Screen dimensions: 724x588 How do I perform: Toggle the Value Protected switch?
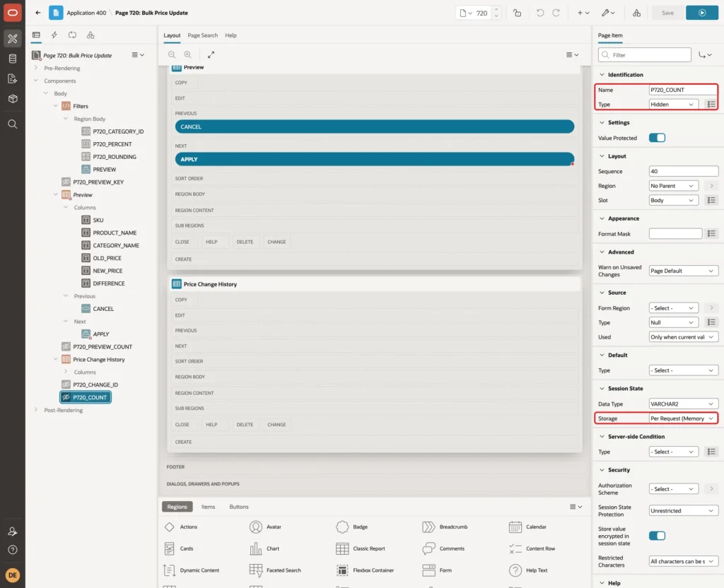point(657,138)
